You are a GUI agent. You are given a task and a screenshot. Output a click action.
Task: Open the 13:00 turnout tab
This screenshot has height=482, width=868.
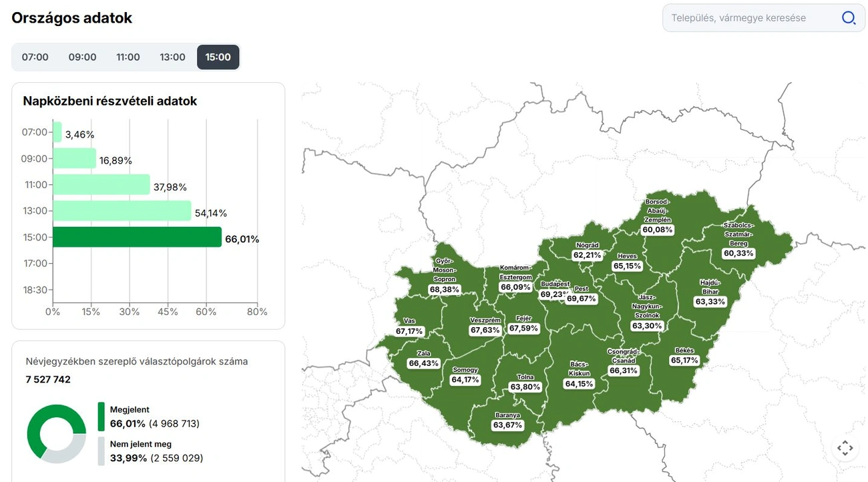[172, 57]
